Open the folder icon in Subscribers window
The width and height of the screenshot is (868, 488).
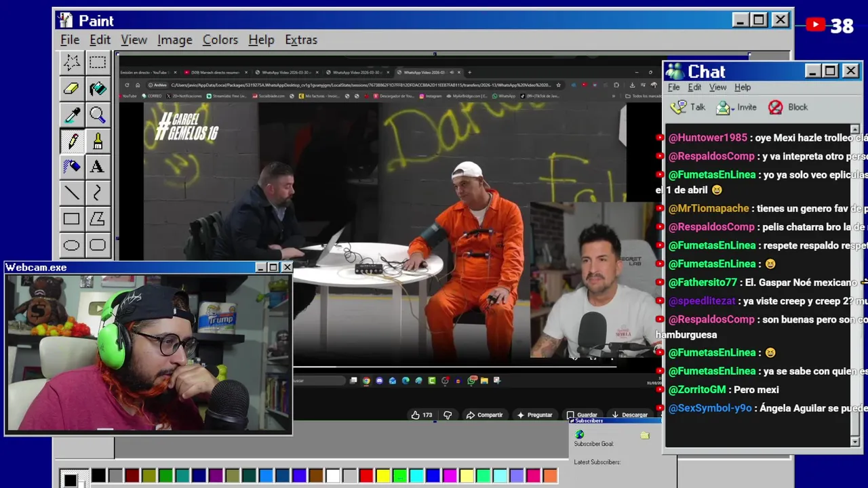[x=645, y=435]
